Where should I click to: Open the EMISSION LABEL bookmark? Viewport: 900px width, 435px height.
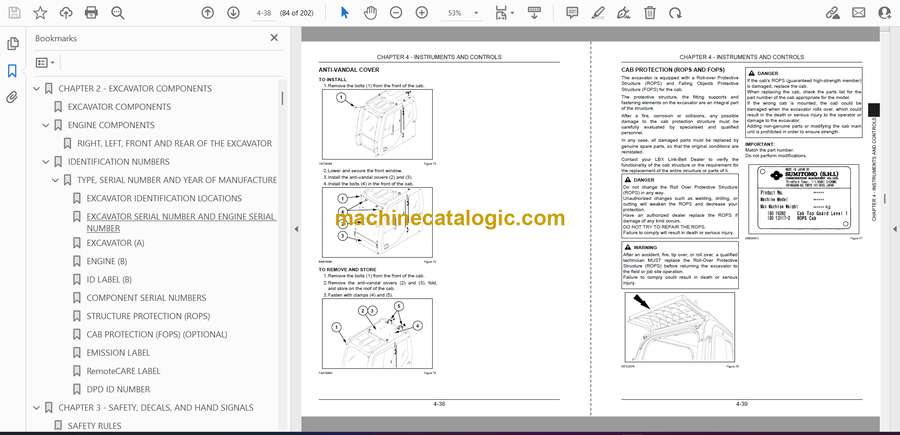click(x=118, y=353)
